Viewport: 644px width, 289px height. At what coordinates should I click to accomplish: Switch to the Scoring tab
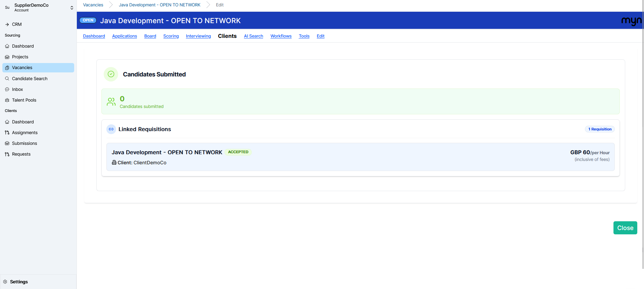(x=171, y=36)
